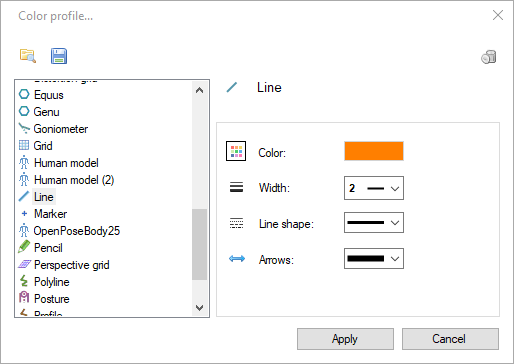Cancel the color profile dialog
The image size is (514, 364).
click(450, 339)
